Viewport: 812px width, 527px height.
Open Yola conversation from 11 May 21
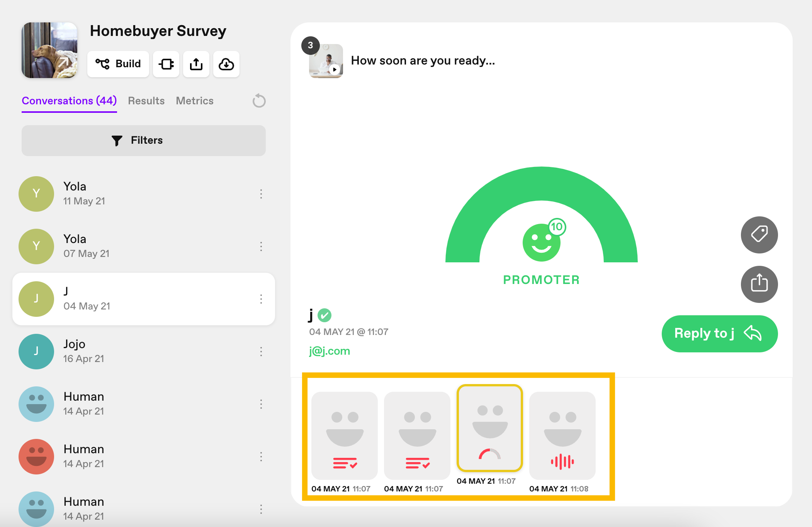(x=144, y=194)
